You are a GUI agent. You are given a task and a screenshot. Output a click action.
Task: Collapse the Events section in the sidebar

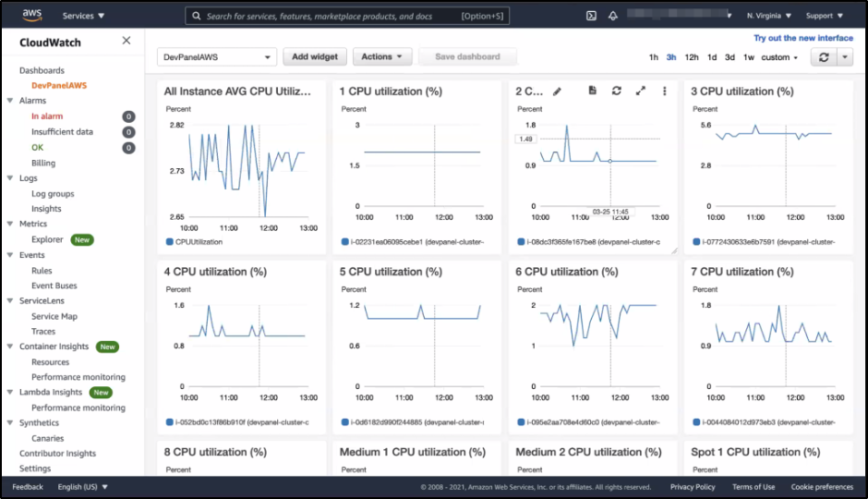pos(10,255)
